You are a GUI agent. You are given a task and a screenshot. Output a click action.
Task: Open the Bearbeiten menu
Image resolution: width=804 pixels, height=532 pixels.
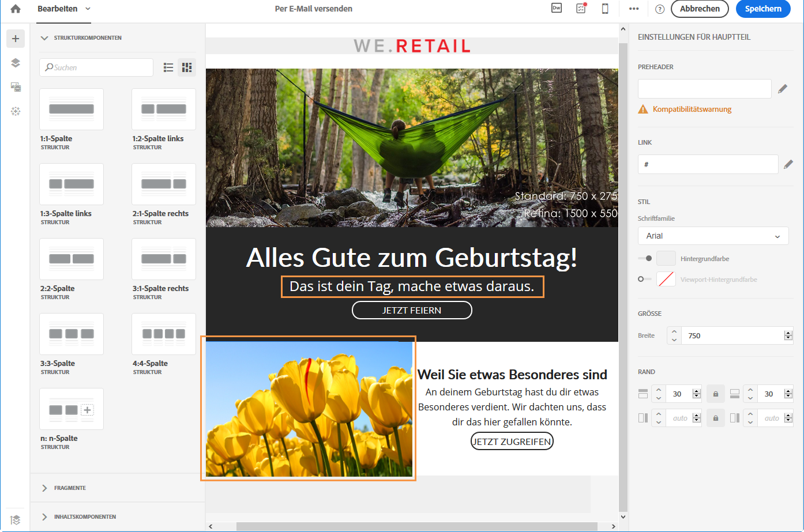(63, 9)
